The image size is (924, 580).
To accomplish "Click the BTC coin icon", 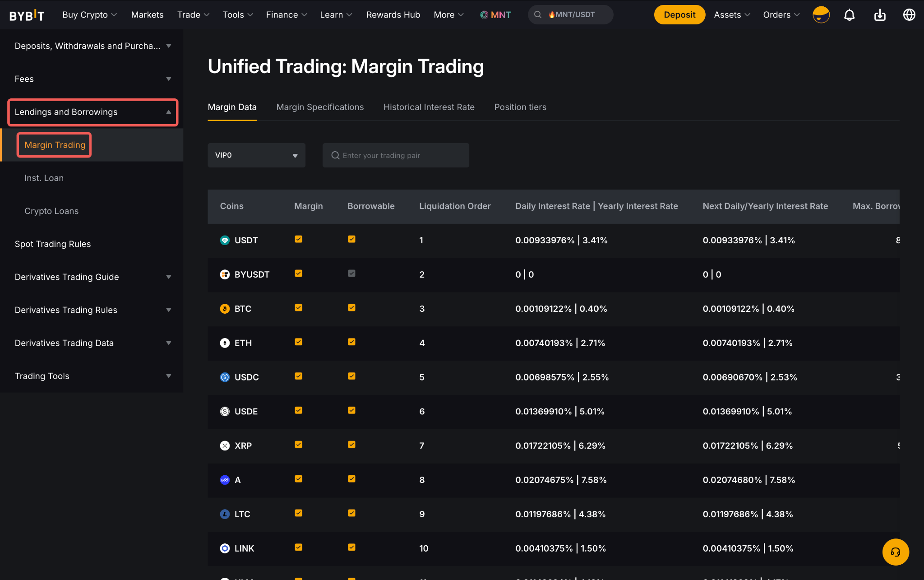I will pos(225,309).
